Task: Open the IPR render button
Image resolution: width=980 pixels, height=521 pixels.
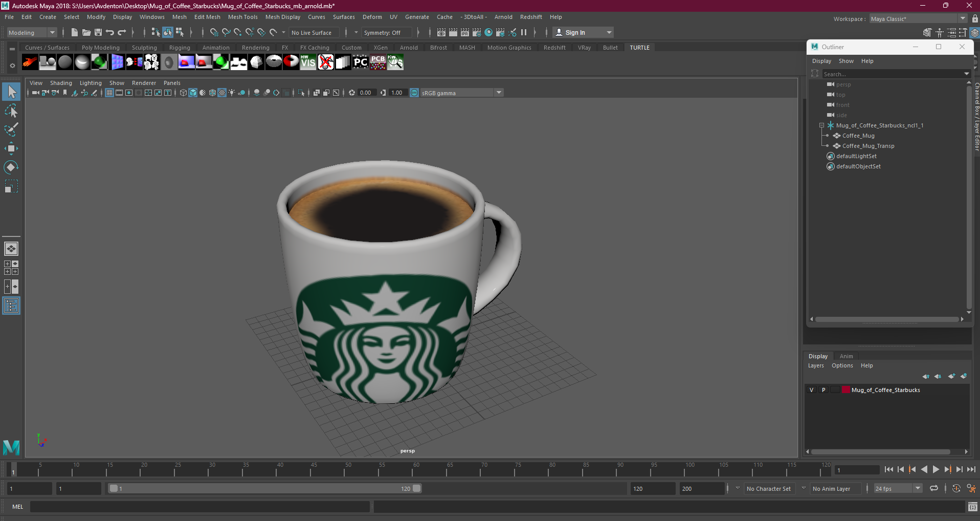Action: [x=465, y=32]
